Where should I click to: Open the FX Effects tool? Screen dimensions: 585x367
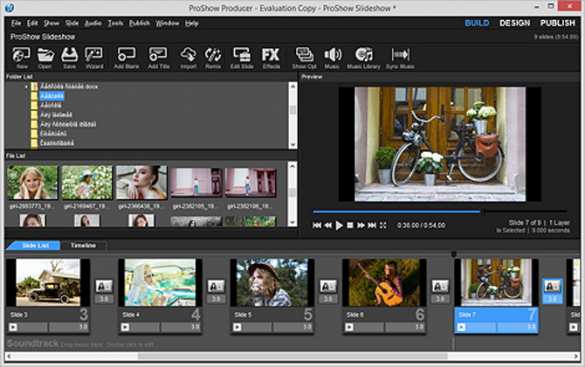(x=271, y=58)
